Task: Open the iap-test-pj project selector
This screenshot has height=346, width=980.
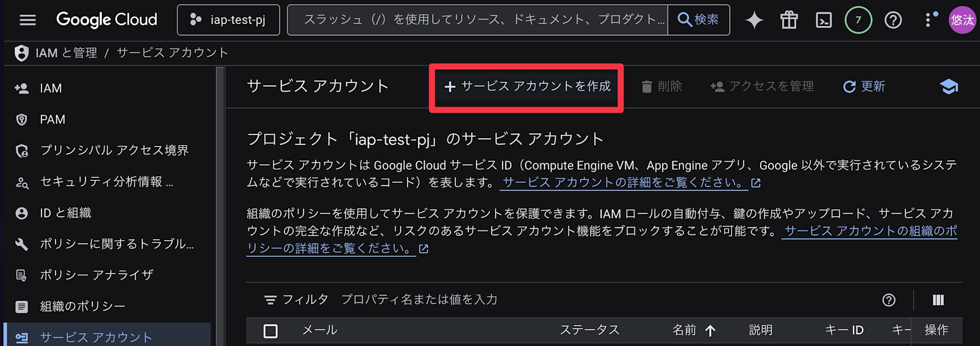Action: 228,20
